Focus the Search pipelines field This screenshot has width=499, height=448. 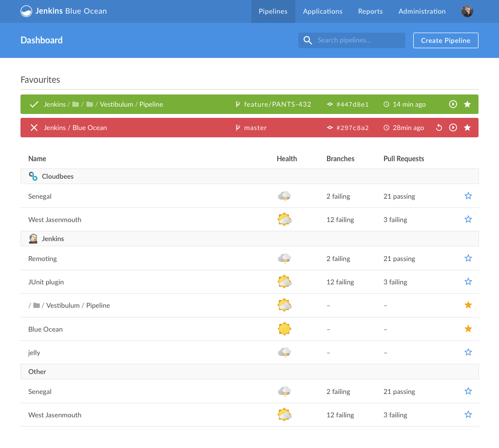click(358, 40)
